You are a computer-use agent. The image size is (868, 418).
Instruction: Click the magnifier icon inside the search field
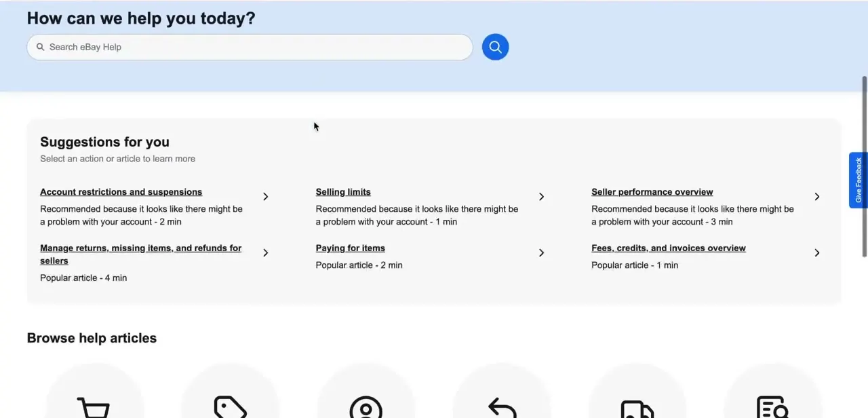40,47
